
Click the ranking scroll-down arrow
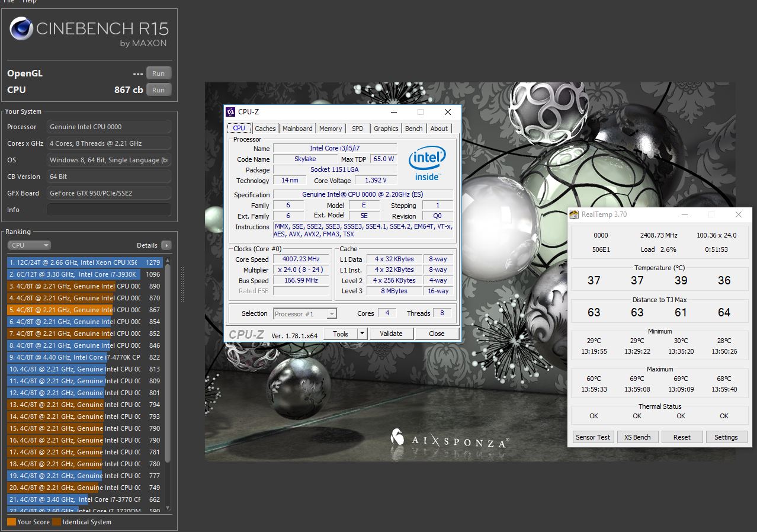click(x=168, y=508)
